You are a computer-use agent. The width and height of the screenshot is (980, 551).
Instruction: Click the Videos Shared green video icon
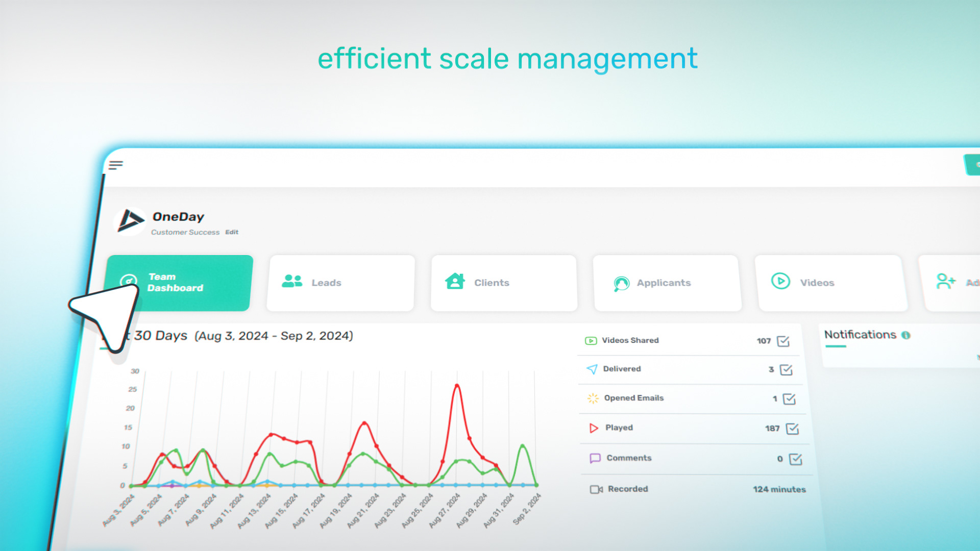pos(591,341)
